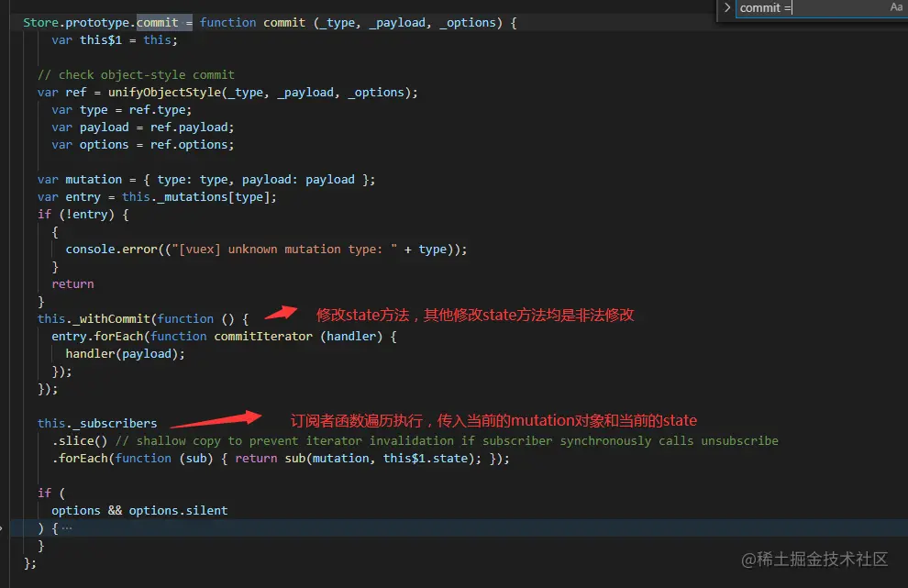The width and height of the screenshot is (908, 588).
Task: Click the fold arrow beside ') {' line
Action: [x=2, y=527]
